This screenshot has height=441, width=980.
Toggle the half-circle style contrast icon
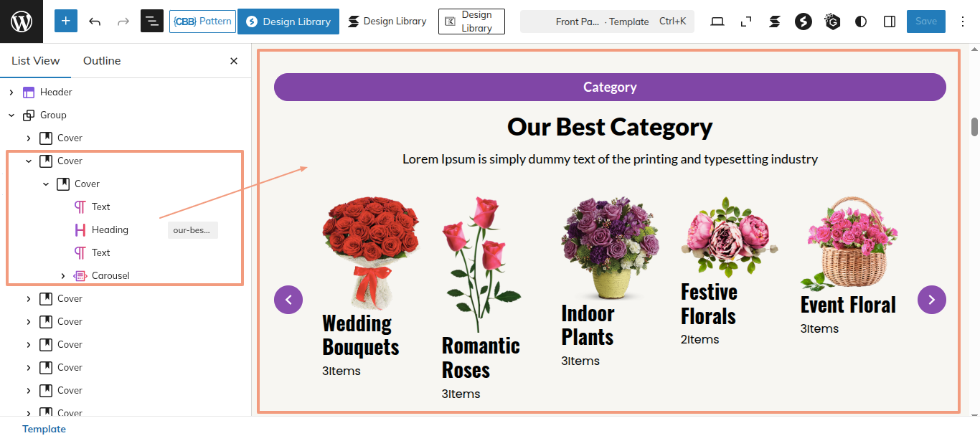point(861,22)
